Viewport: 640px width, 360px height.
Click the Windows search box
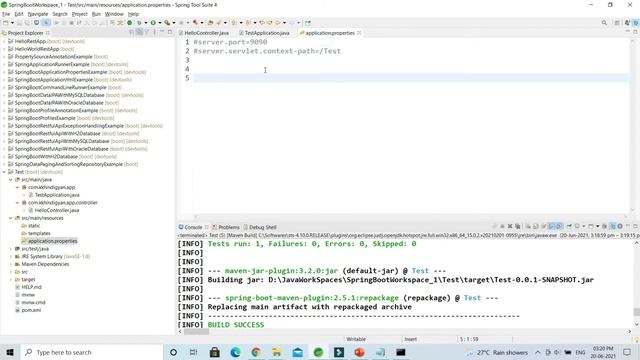pos(92,352)
